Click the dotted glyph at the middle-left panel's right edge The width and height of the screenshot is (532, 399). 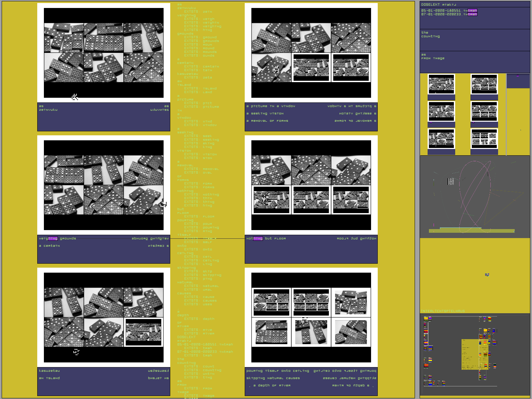(x=164, y=204)
